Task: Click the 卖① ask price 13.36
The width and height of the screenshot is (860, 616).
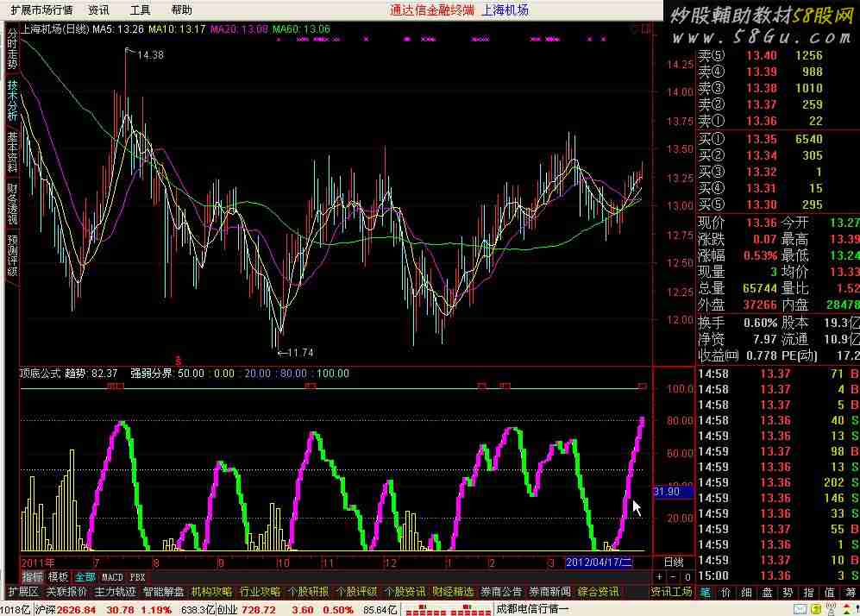Action: (x=762, y=121)
